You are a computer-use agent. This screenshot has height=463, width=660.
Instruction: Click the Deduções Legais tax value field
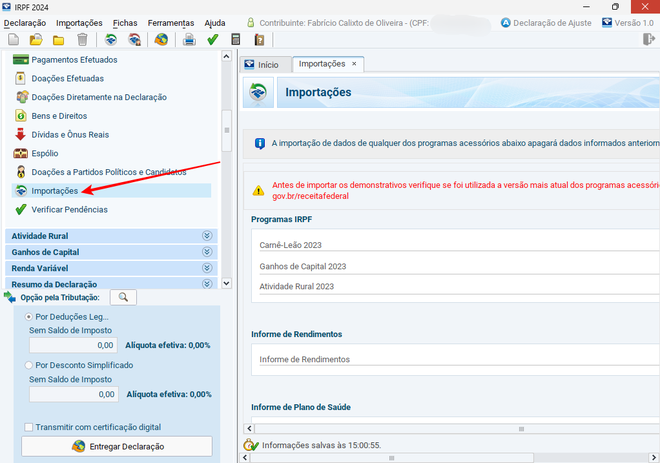73,345
